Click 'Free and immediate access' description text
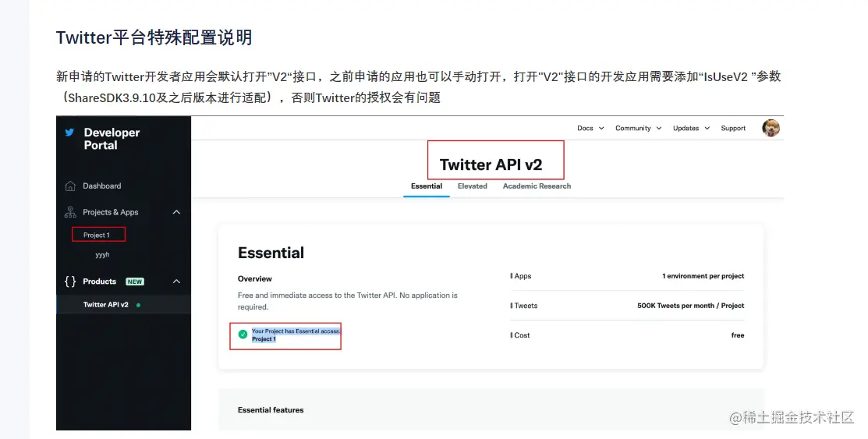Image resolution: width=868 pixels, height=439 pixels. point(348,301)
